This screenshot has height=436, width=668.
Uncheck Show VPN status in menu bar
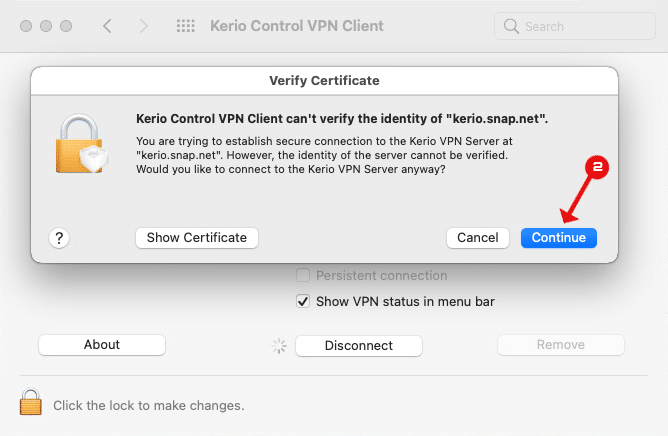click(303, 301)
